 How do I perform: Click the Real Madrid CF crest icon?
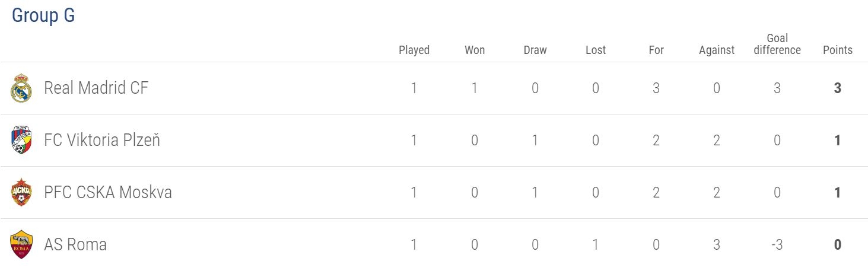(21, 88)
